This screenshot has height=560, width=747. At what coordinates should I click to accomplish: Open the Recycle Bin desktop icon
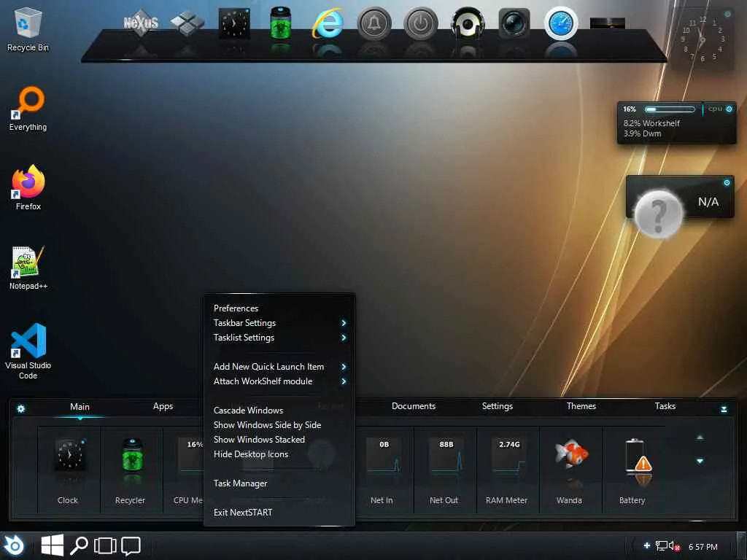(x=28, y=29)
